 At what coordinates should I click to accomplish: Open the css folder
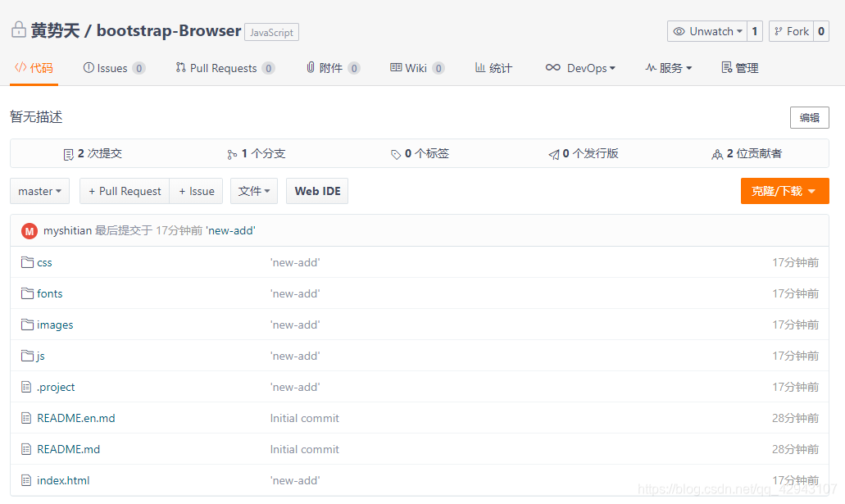tap(44, 262)
